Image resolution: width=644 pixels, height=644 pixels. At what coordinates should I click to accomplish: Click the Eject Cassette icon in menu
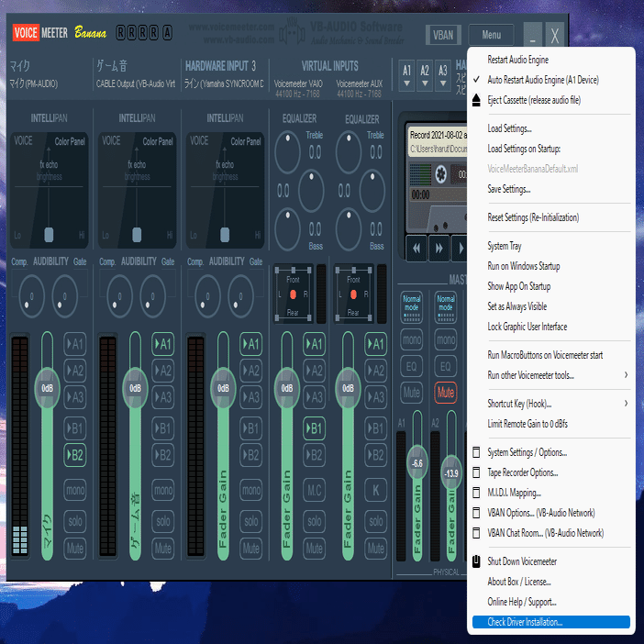(476, 100)
